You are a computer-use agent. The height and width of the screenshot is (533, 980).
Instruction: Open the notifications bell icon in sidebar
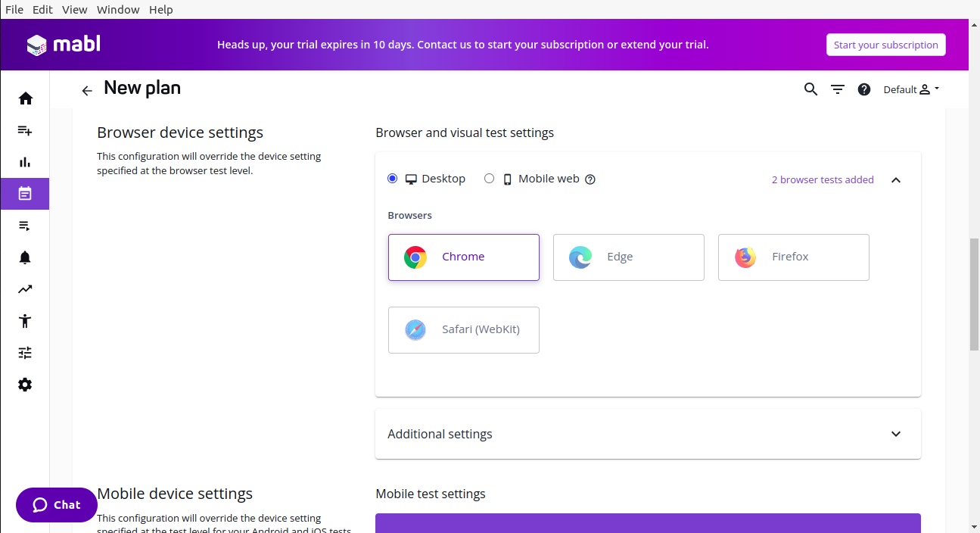coord(25,257)
